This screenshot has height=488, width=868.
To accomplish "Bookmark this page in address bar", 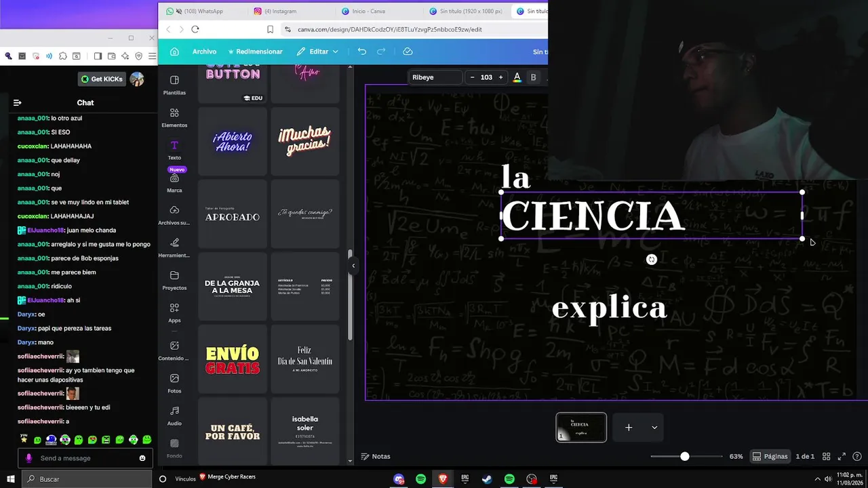I will [270, 30].
